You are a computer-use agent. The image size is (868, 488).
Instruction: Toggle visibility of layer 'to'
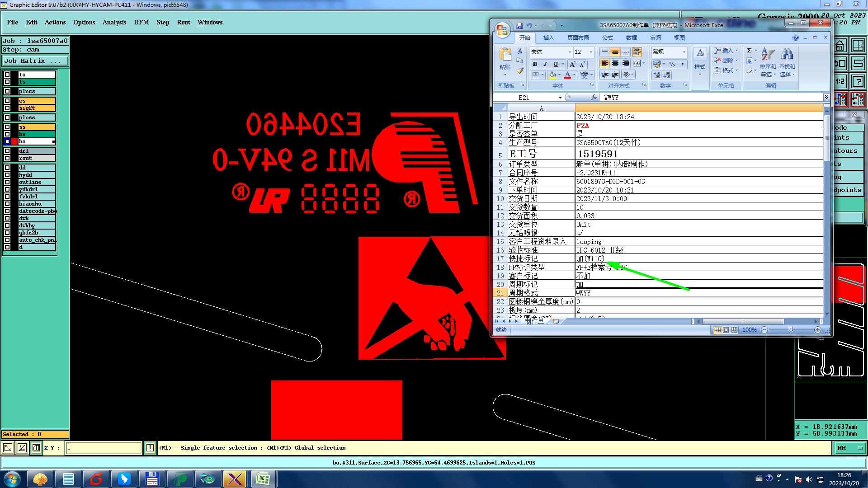(7, 75)
